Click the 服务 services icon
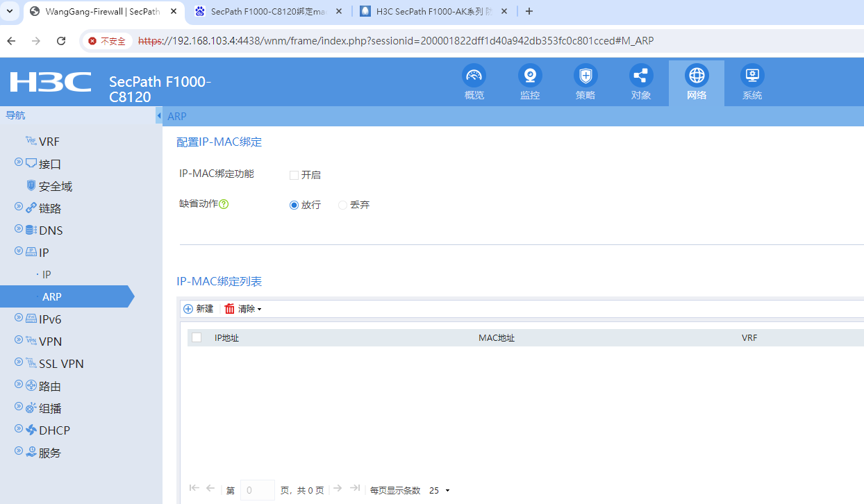Screen dimensions: 864x504 (x=31, y=452)
